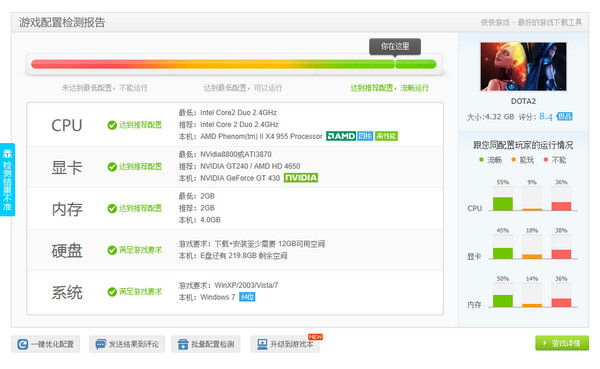
Task: Click the 内存 14% orange bar
Action: pyautogui.click(x=532, y=305)
